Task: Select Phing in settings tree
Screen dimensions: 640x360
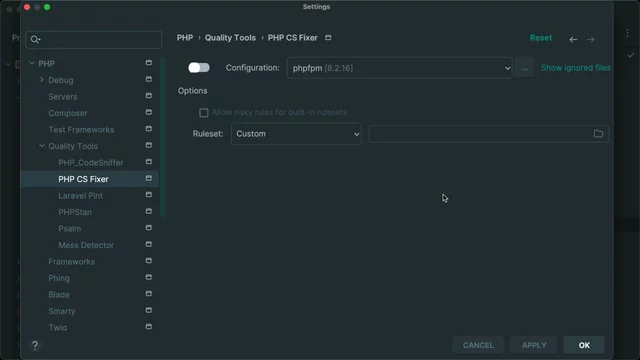Action: 59,278
